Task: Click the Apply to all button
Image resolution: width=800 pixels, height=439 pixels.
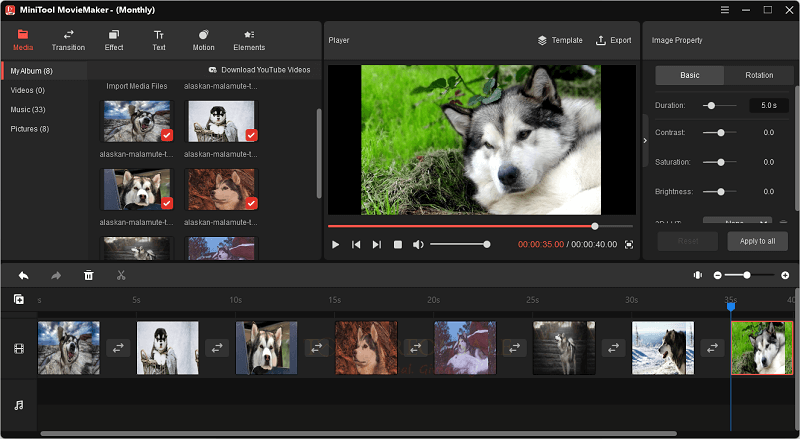Action: (x=758, y=241)
